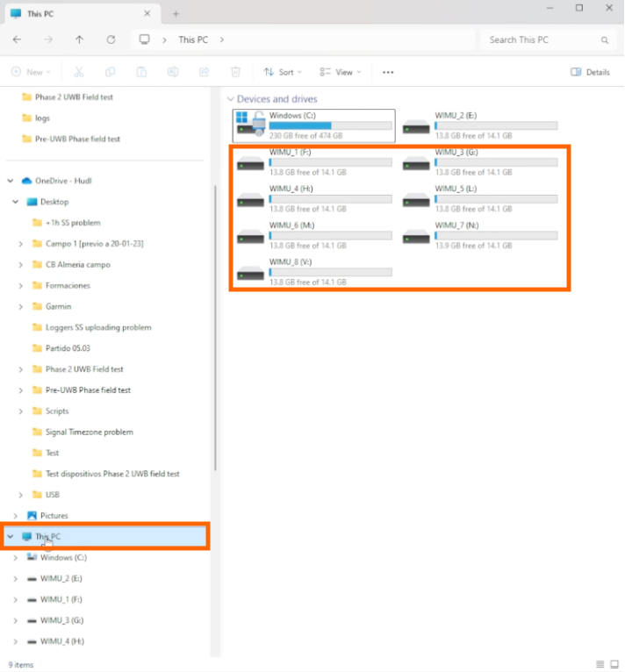Open the Sort dropdown menu
The image size is (625, 672).
[283, 72]
